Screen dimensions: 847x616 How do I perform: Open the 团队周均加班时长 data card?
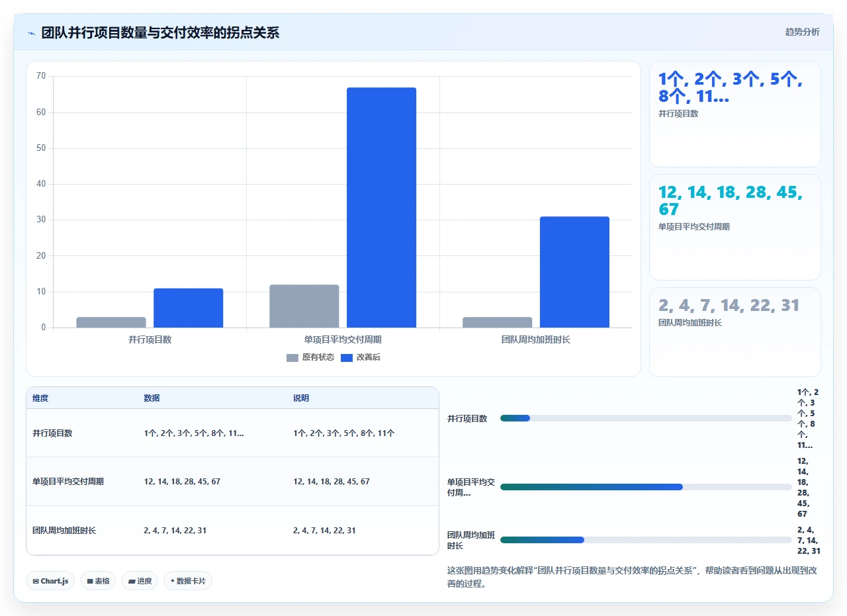(735, 331)
